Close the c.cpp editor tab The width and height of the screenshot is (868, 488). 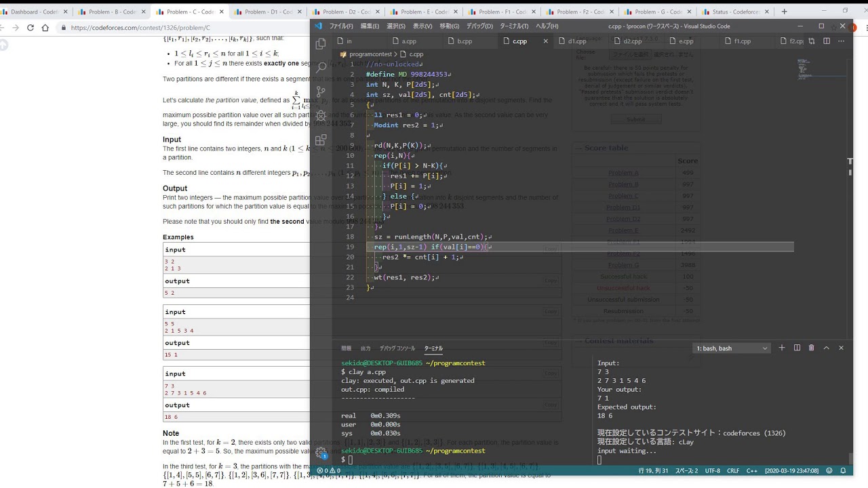click(x=545, y=41)
